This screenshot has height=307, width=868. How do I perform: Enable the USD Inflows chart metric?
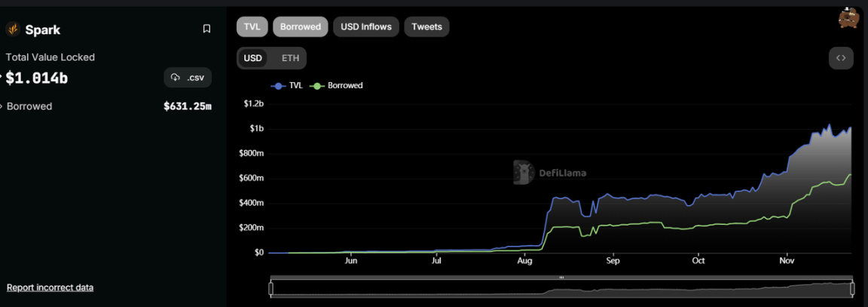coord(366,27)
